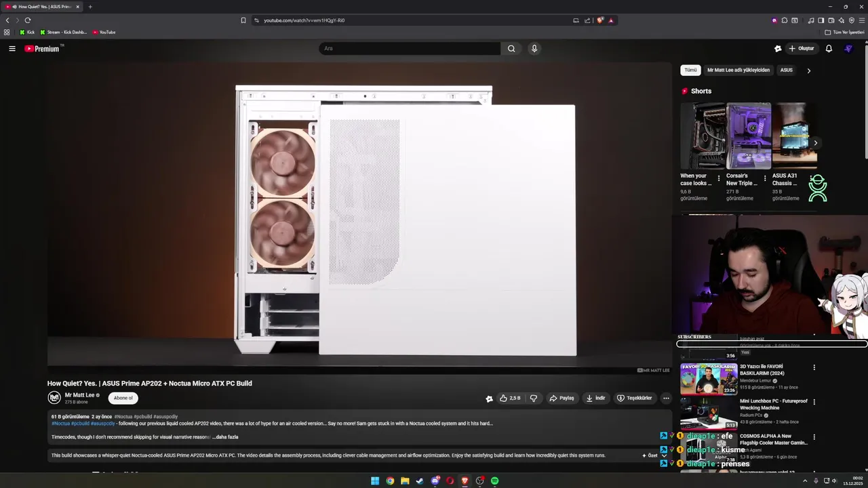Open options for COSMOS ALPHA video
This screenshot has width=868, height=488.
coord(814,437)
